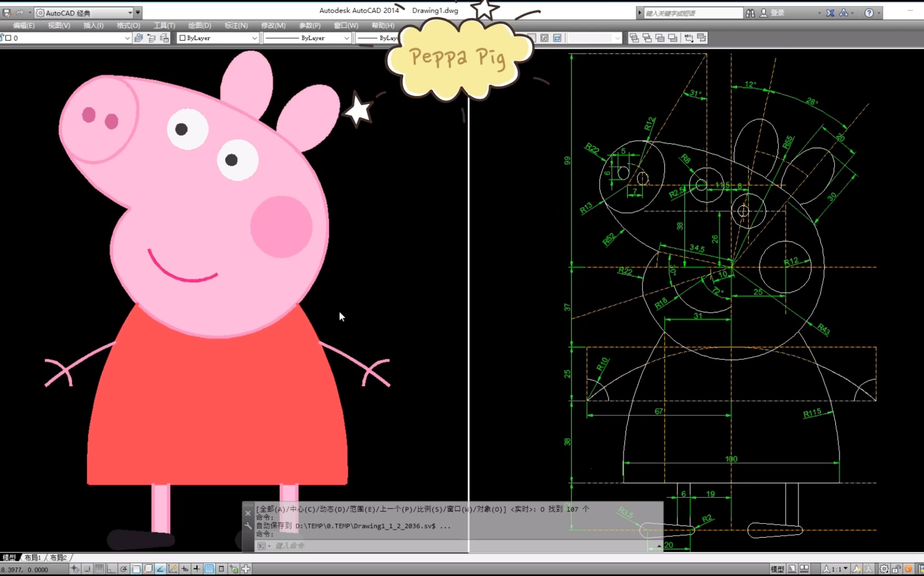
Task: Toggle ortho mode in status bar
Action: point(111,569)
